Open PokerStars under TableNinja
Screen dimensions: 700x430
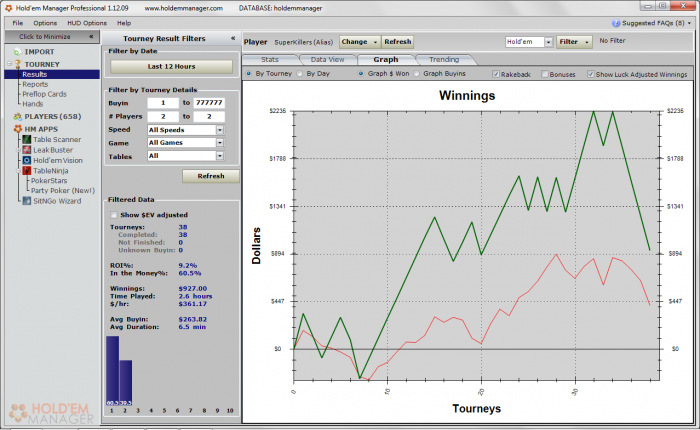click(49, 181)
